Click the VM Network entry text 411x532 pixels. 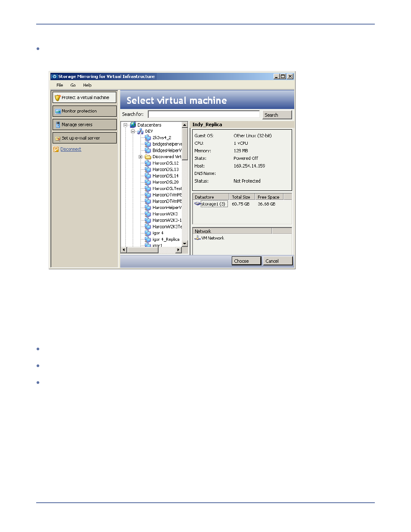pos(213,238)
